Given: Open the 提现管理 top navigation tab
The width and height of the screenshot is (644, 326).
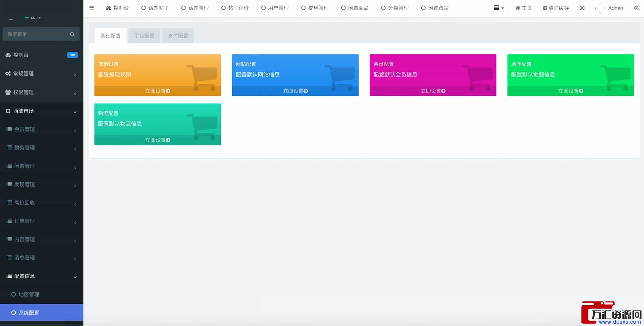Looking at the screenshot, I should coord(315,8).
